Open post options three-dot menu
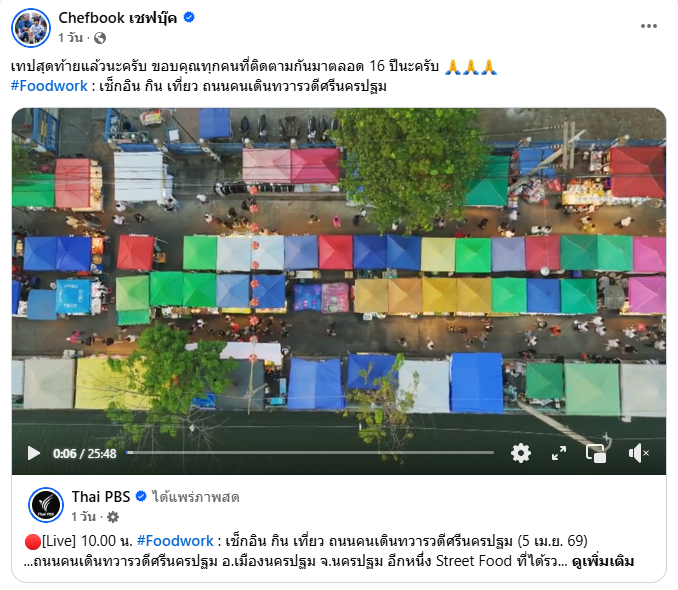The width and height of the screenshot is (678, 590). point(649,26)
